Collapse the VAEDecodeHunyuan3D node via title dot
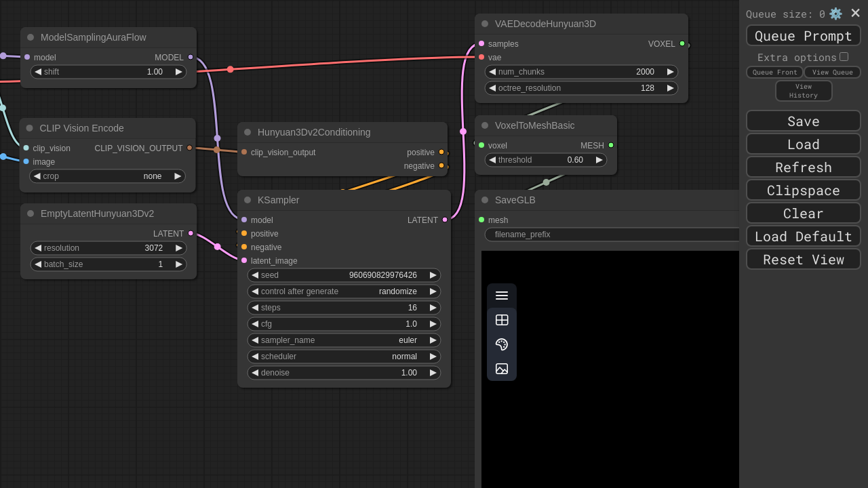This screenshot has width=868, height=488. [x=485, y=24]
